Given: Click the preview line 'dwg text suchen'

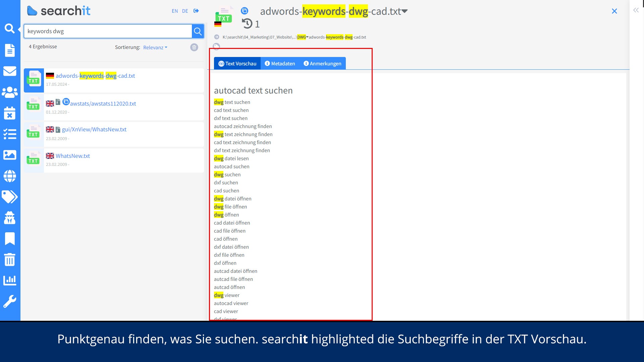Looking at the screenshot, I should 232,102.
